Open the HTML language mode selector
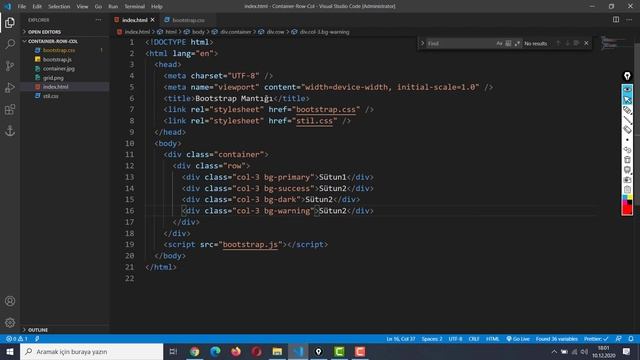This screenshot has width=640, height=360. click(x=492, y=339)
